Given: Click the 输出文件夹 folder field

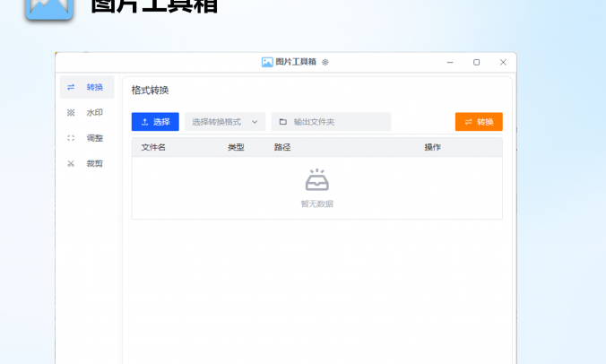Looking at the screenshot, I should pyautogui.click(x=331, y=122).
